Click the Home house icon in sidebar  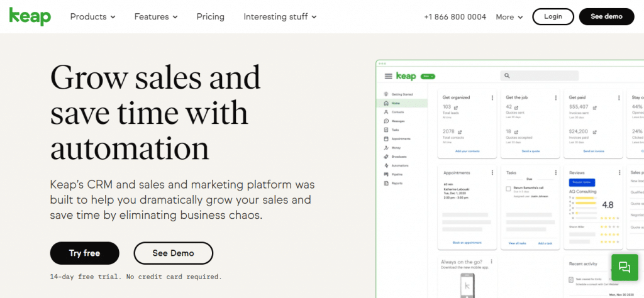[386, 103]
